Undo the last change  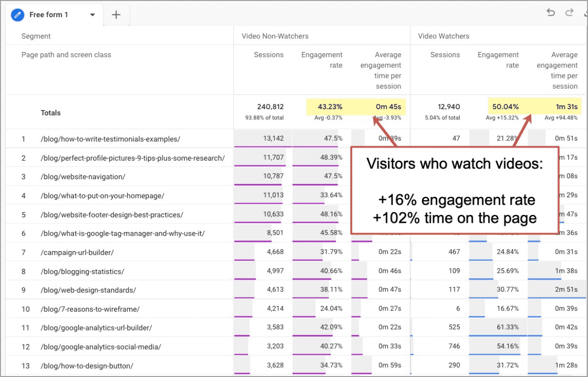coord(551,12)
